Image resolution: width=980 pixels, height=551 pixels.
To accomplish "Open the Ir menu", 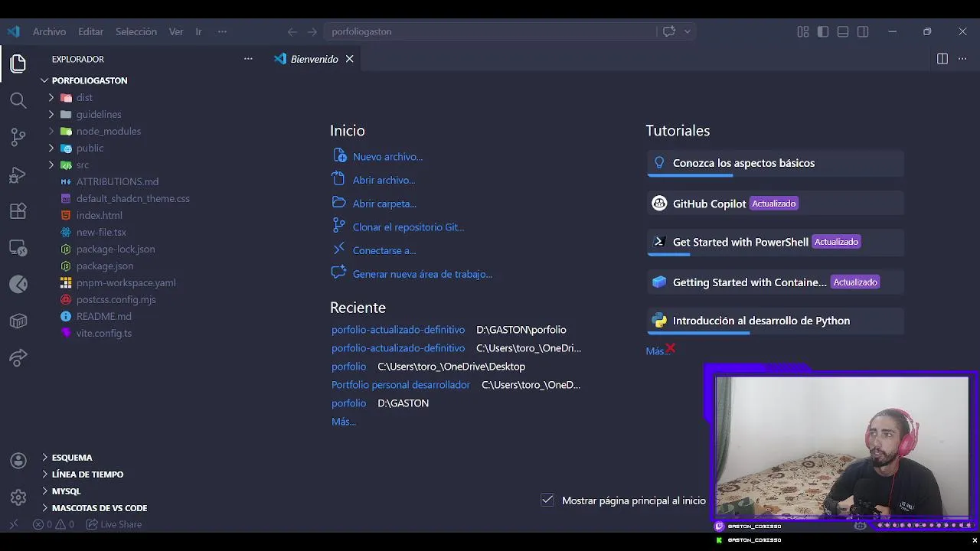I will click(198, 31).
